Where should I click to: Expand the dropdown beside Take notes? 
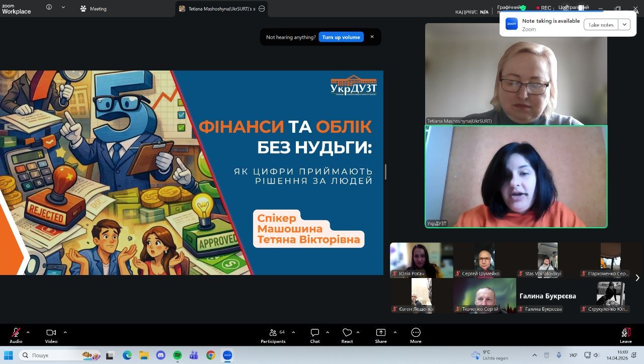624,25
